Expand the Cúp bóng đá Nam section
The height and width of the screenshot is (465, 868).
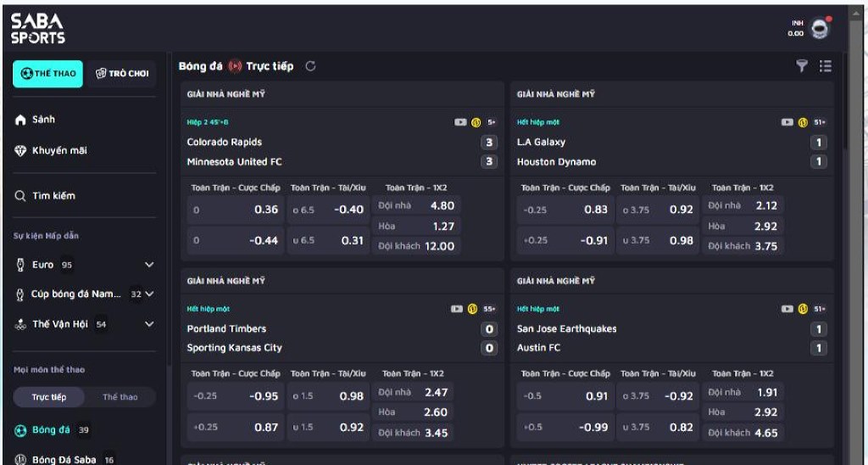click(x=149, y=294)
